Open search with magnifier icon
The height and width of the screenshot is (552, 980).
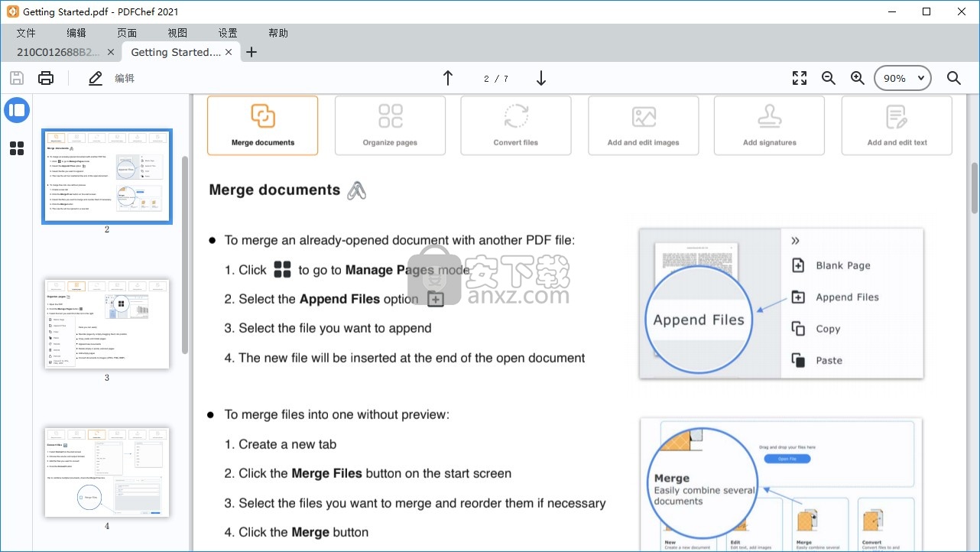click(954, 78)
